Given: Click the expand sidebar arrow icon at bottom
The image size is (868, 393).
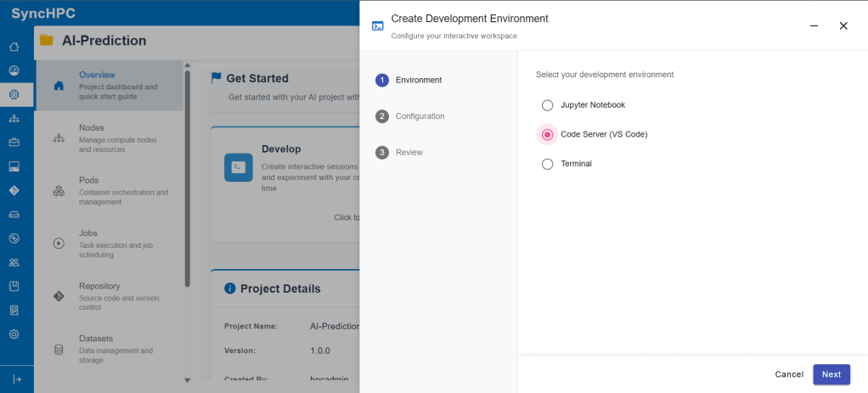Looking at the screenshot, I should tap(16, 379).
